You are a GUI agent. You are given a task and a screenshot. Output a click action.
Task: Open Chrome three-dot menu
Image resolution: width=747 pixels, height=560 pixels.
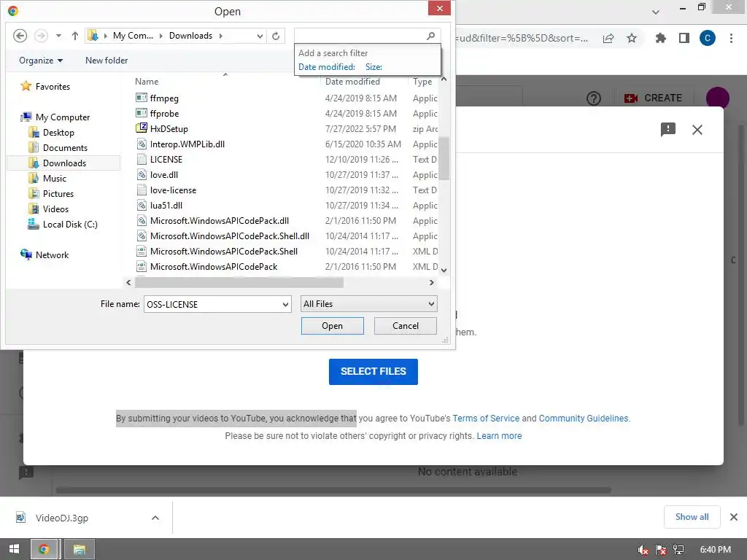click(731, 38)
